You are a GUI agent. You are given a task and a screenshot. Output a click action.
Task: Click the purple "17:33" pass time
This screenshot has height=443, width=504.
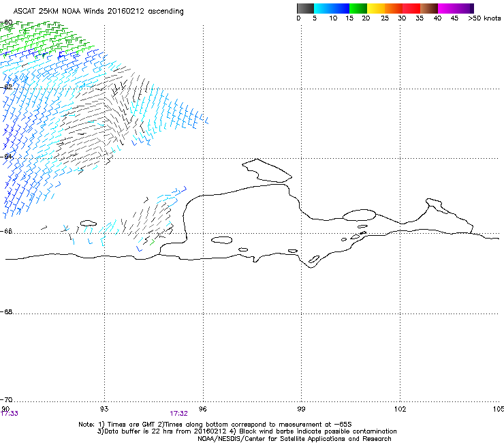point(10,414)
